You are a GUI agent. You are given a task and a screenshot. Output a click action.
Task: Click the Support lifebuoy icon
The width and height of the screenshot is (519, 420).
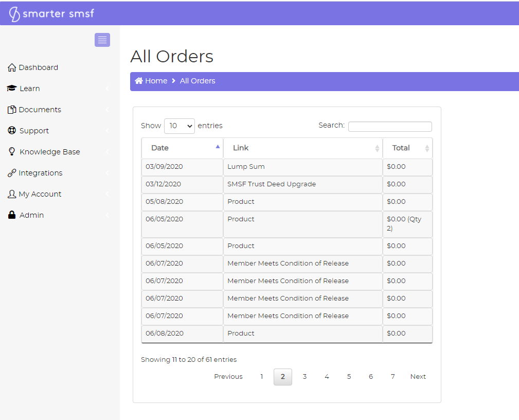pos(12,131)
